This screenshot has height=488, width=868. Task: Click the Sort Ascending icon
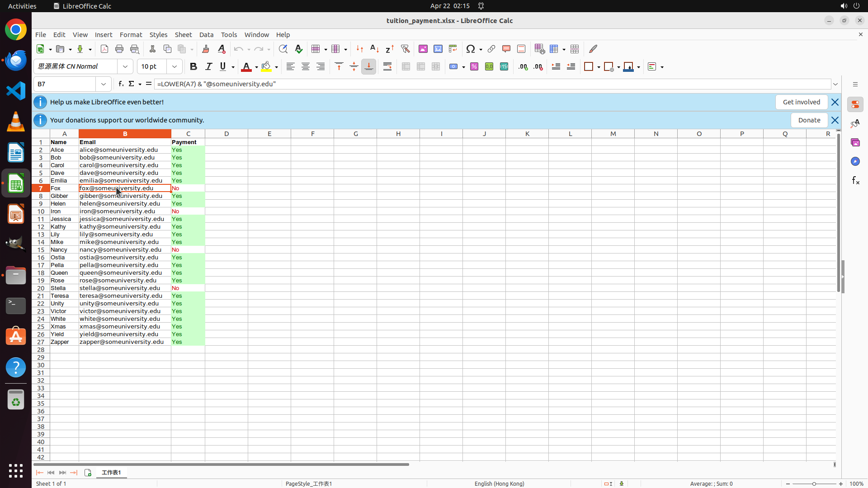coord(374,49)
